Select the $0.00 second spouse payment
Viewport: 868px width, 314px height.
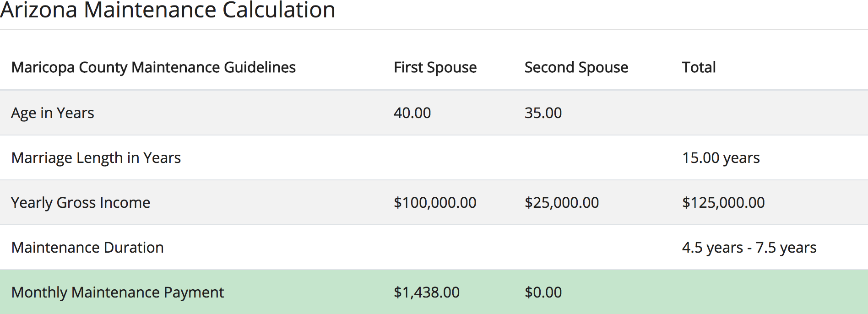[543, 292]
